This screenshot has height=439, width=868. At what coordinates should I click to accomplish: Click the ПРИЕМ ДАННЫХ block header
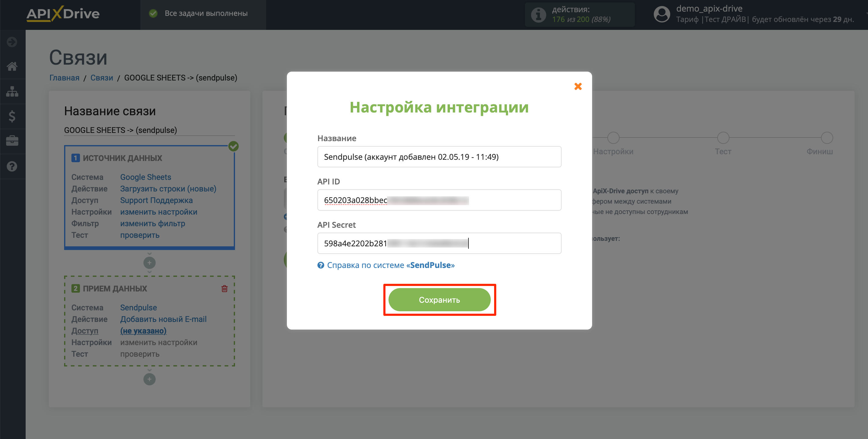pyautogui.click(x=115, y=288)
